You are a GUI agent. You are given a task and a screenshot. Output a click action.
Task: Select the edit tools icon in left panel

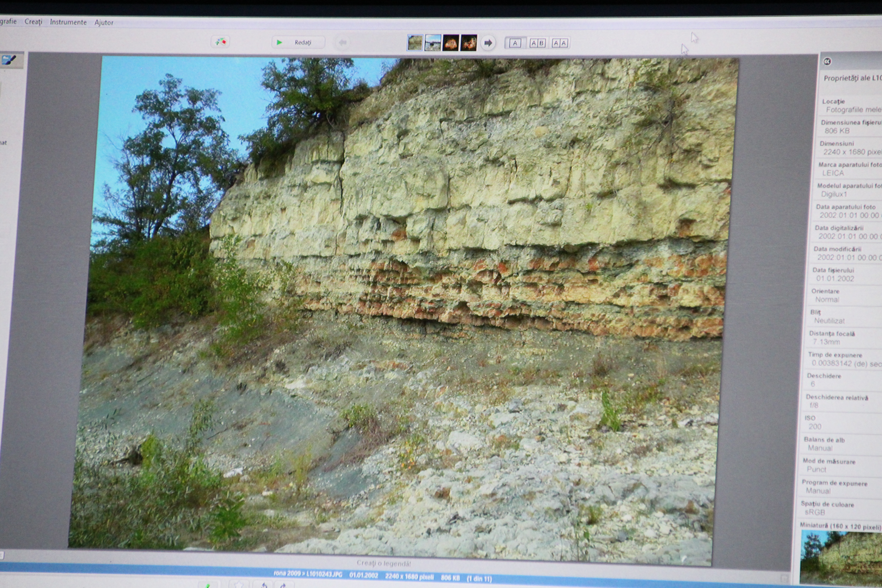tap(9, 60)
